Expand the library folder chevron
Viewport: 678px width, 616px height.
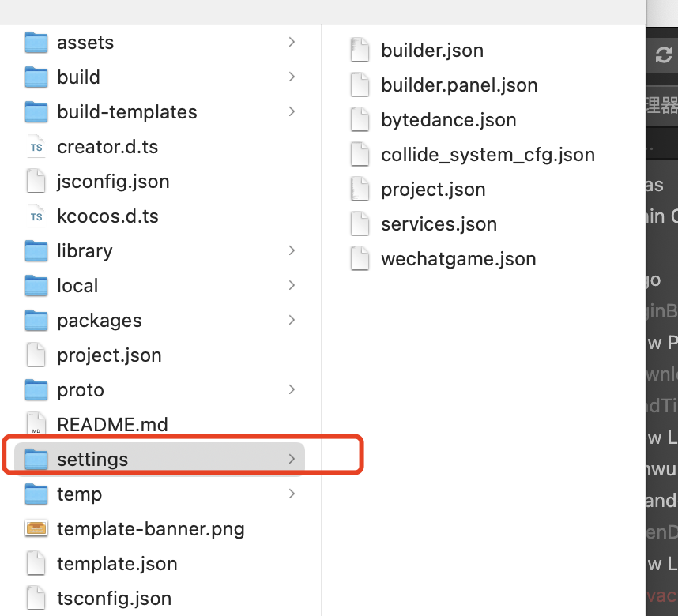[292, 250]
